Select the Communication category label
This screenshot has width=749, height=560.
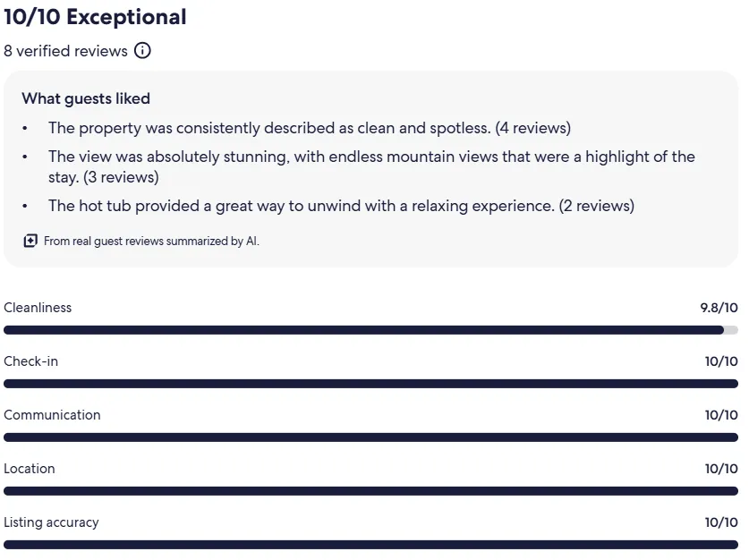tap(52, 415)
